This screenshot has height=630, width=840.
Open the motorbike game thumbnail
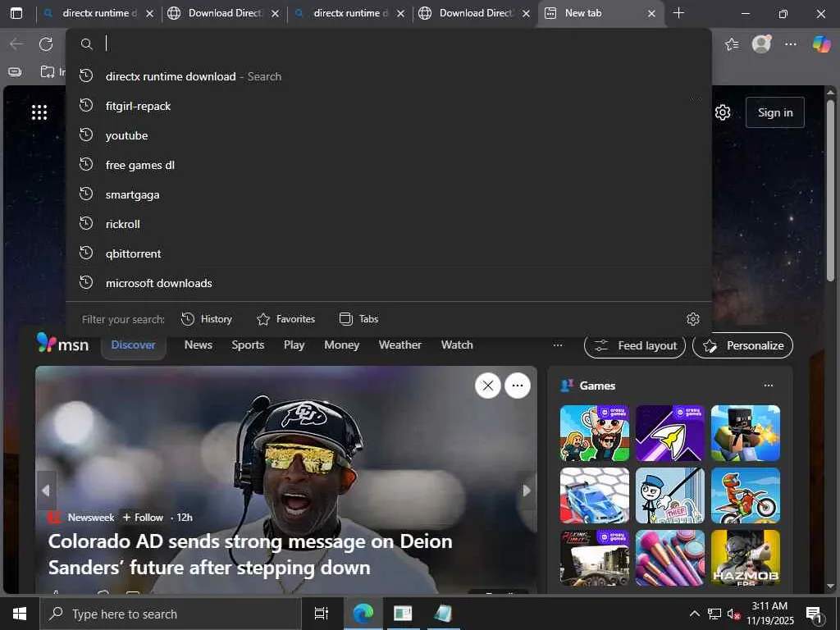pos(745,495)
